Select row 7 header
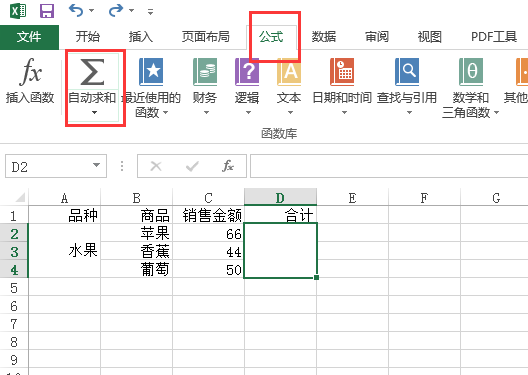The width and height of the screenshot is (528, 375). click(x=14, y=324)
